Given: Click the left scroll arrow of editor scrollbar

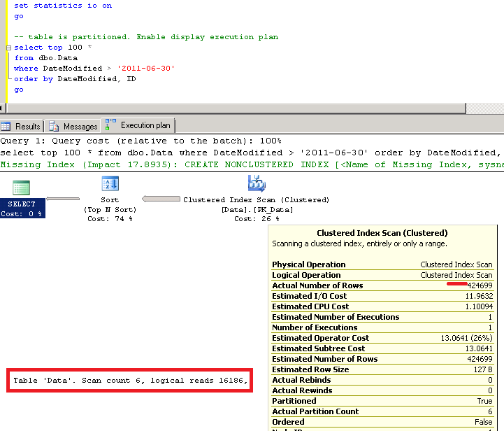Looking at the screenshot, I should point(1,108).
